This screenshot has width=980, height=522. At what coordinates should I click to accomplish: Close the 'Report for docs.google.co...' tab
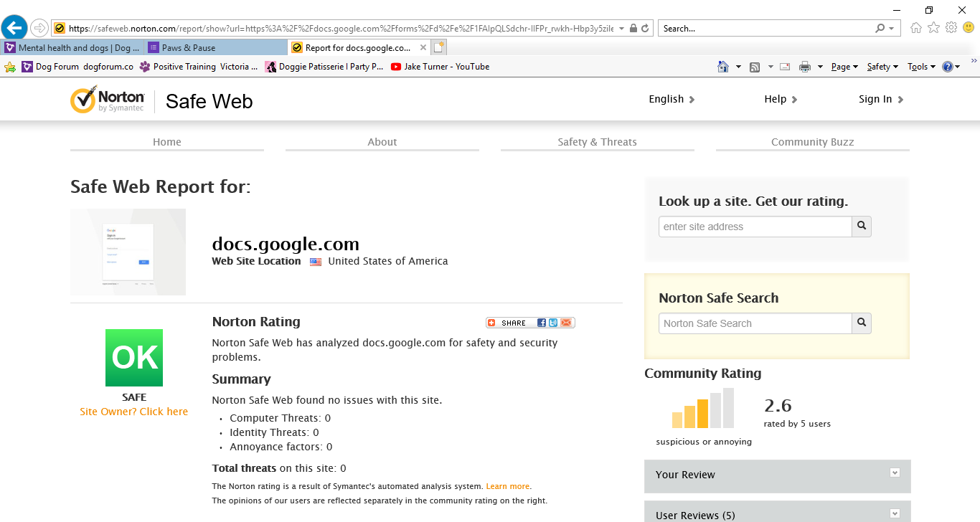423,48
